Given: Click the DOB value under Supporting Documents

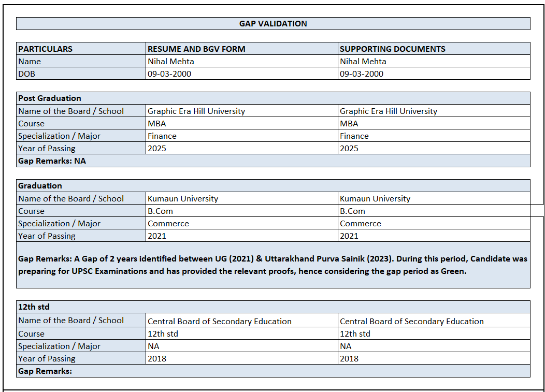Looking at the screenshot, I should tap(362, 74).
